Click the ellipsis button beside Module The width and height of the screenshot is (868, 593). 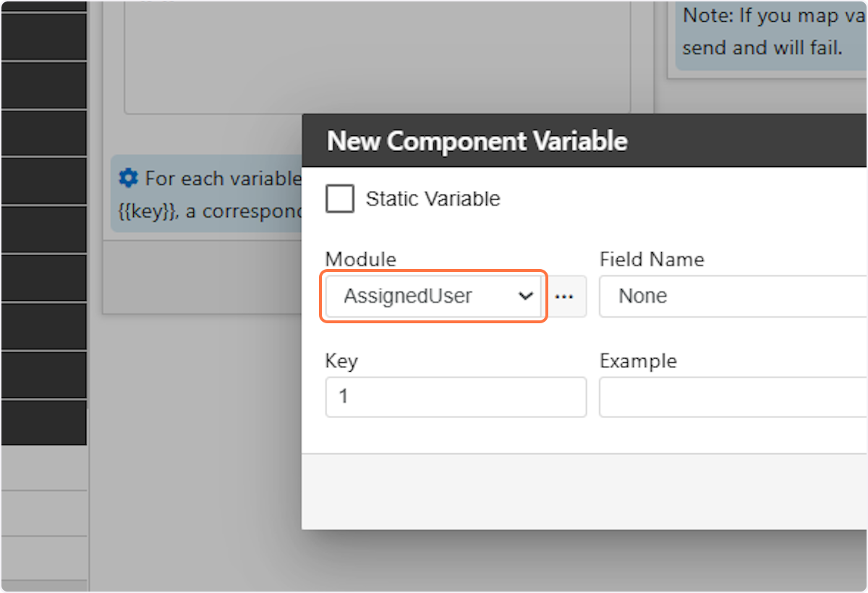coord(564,296)
